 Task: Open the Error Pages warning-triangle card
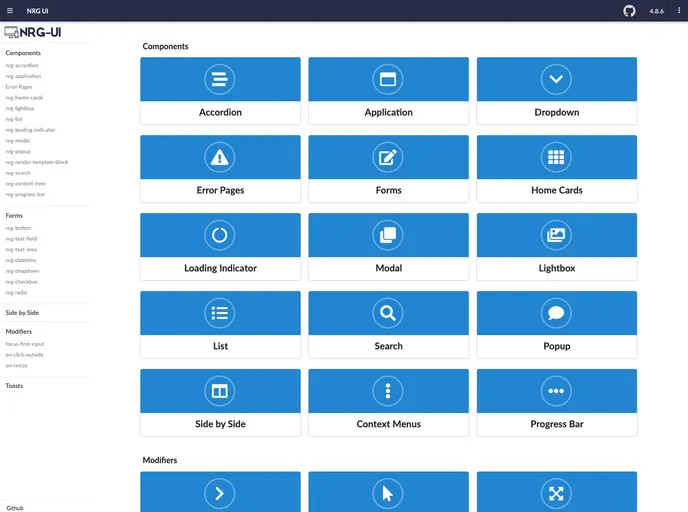point(220,168)
